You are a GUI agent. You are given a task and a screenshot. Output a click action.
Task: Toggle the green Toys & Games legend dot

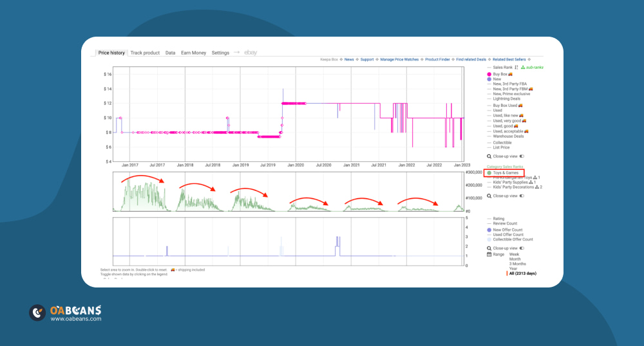pos(489,173)
